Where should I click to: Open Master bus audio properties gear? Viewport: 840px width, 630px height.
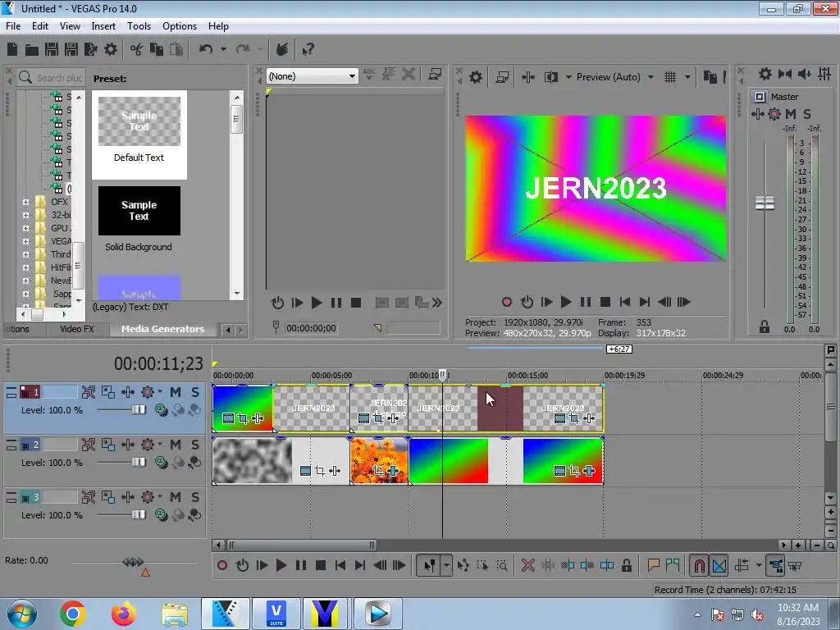point(765,74)
